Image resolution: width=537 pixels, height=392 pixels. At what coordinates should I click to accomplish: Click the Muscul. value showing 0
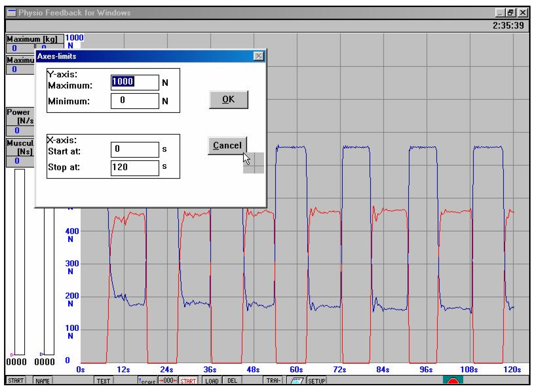point(17,161)
